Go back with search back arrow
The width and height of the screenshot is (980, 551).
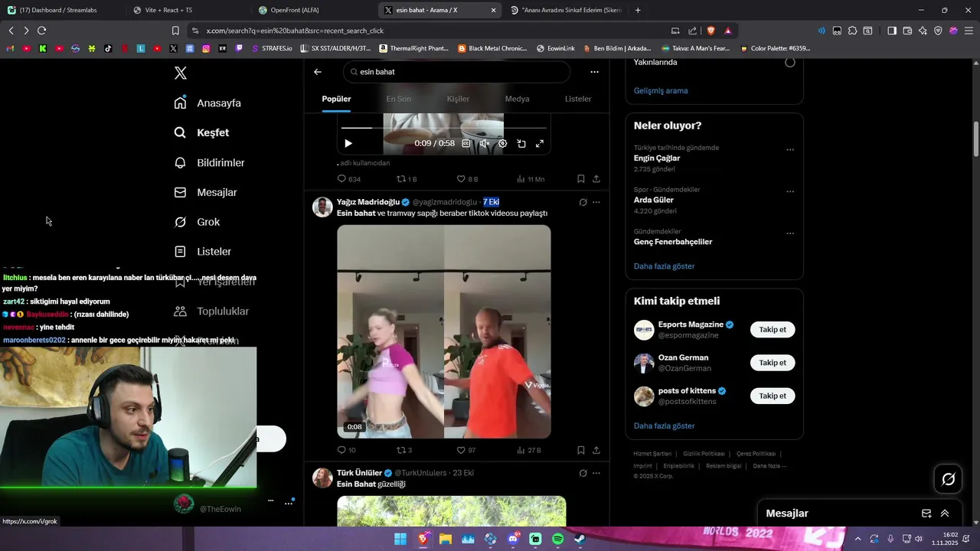pyautogui.click(x=318, y=72)
